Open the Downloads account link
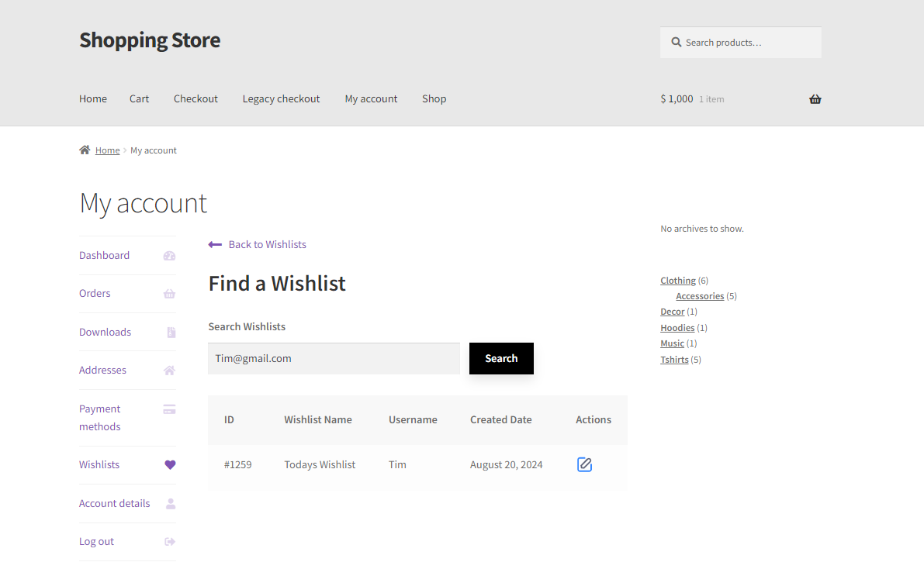The width and height of the screenshot is (924, 569). coord(105,333)
